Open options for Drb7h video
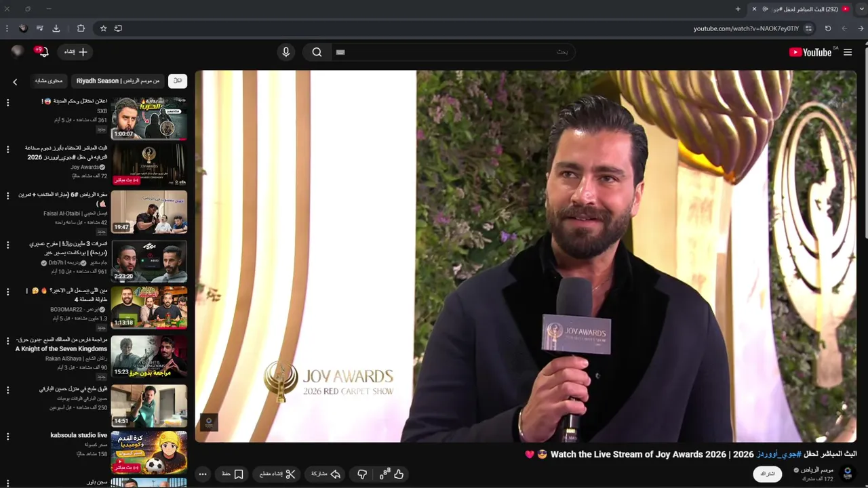The width and height of the screenshot is (868, 488). tap(7, 245)
